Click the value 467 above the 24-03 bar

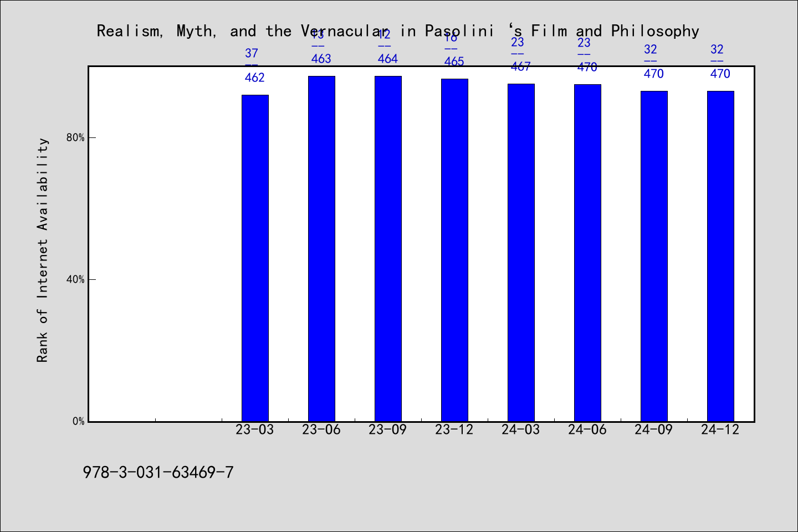click(x=521, y=66)
